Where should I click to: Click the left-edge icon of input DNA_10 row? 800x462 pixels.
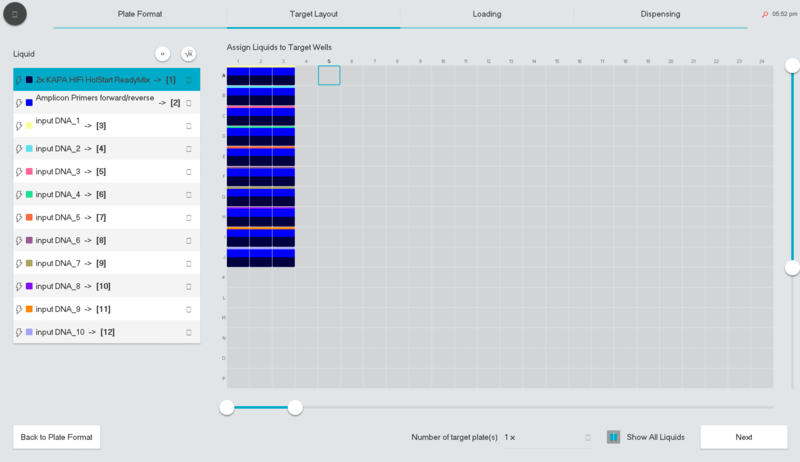19,332
